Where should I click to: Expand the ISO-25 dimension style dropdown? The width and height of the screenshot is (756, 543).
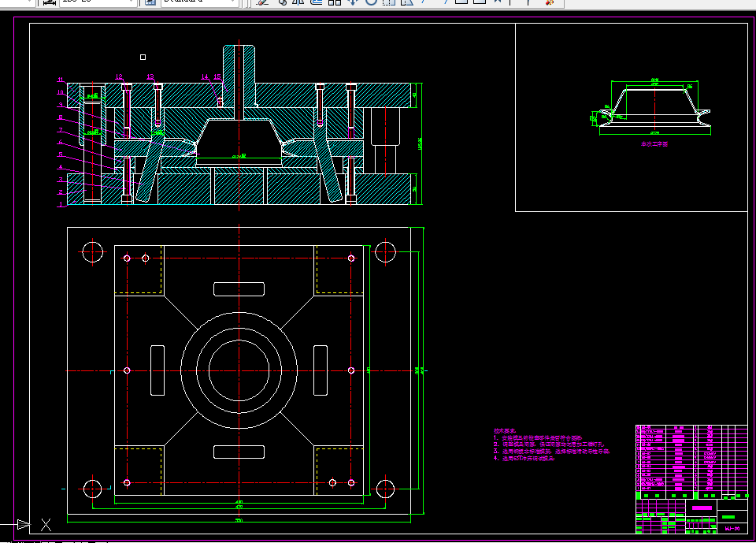click(129, 2)
